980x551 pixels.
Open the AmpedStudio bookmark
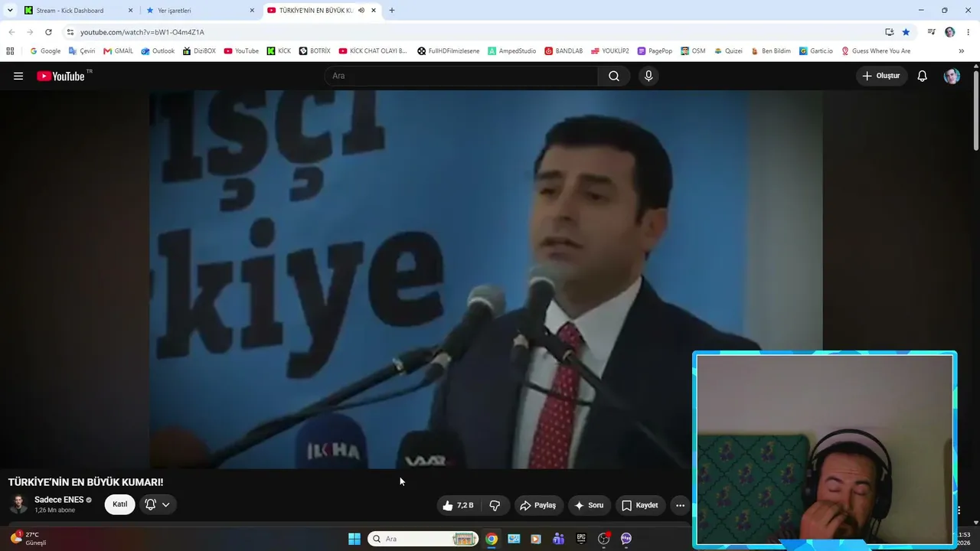click(x=512, y=51)
